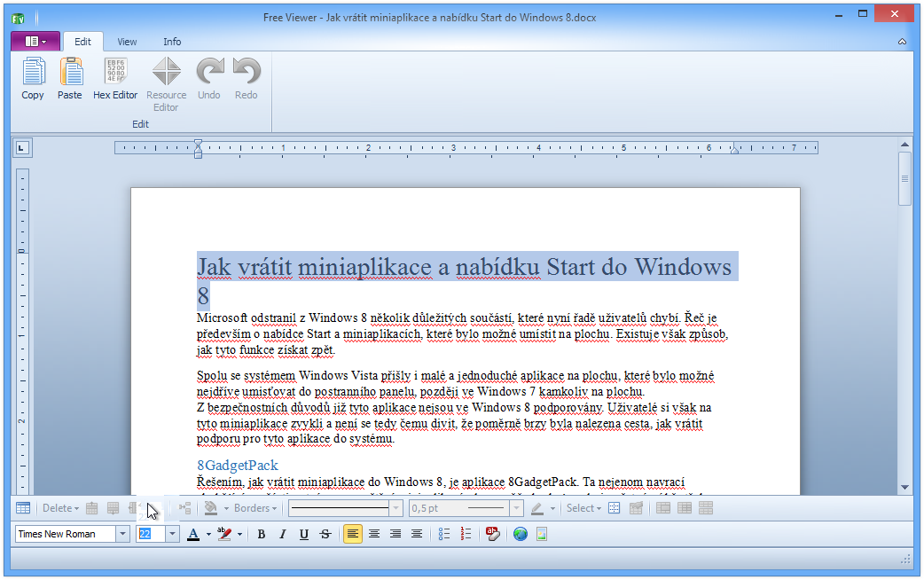Click the insert picture icon
The image size is (924, 580).
point(542,534)
